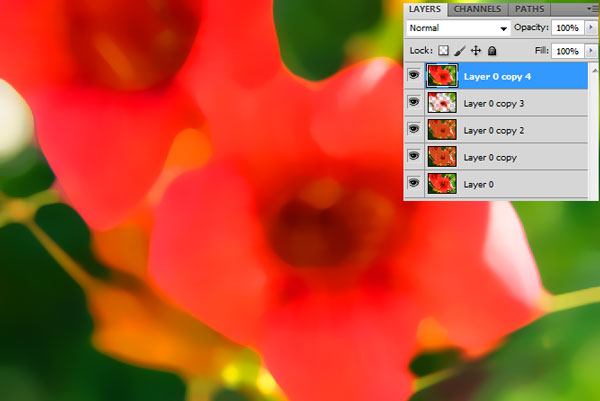The height and width of the screenshot is (401, 600).
Task: Toggle lock position icon
Action: (476, 51)
